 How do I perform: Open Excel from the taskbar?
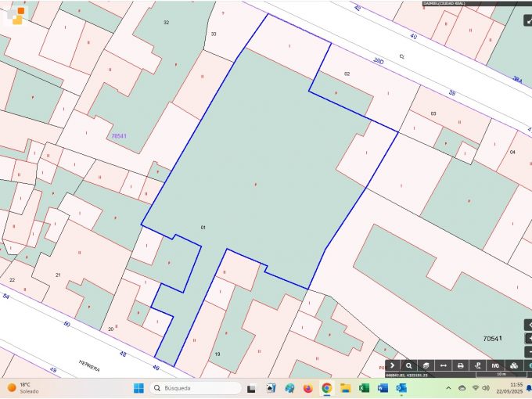(x=364, y=388)
